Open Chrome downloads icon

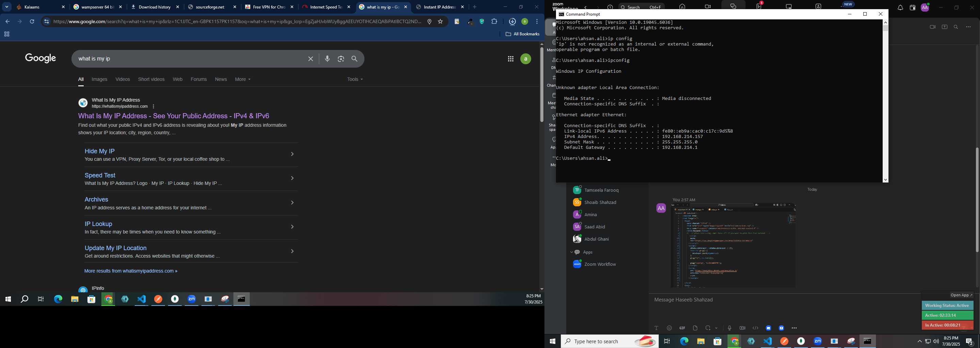click(512, 22)
